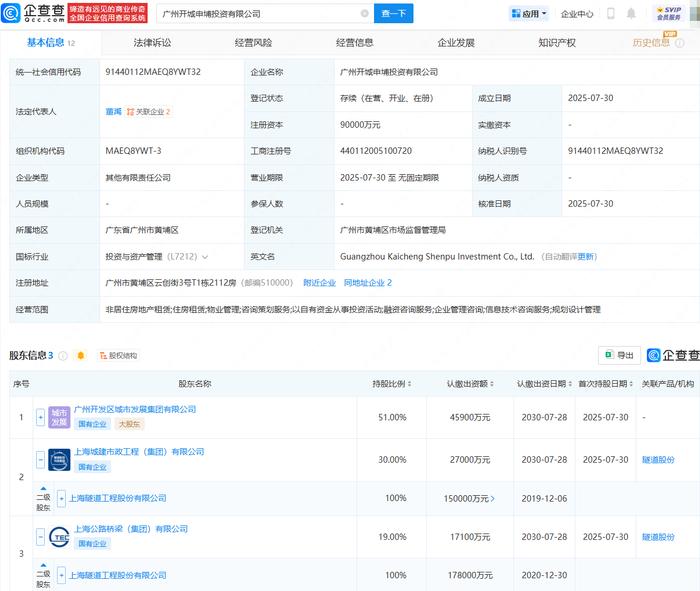Viewport: 700px width, 591px height.
Task: Open 同地址企业 2 link
Action: point(368,283)
